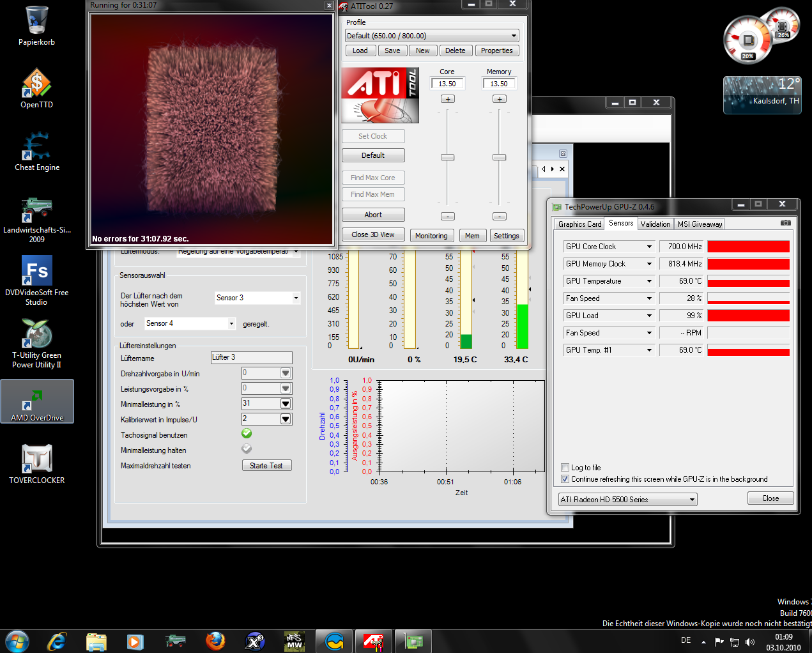The height and width of the screenshot is (653, 812).
Task: Click the Core clock slider handle
Action: (448, 157)
